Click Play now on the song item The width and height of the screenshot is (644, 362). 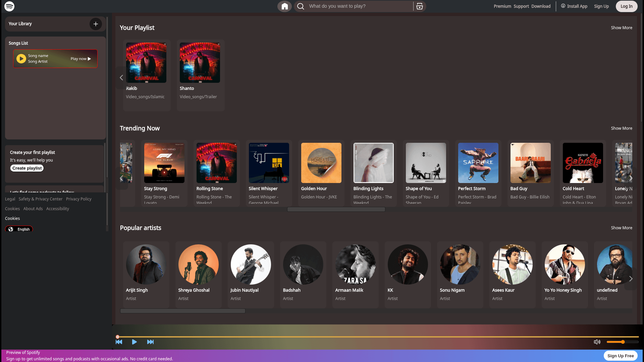[x=80, y=59]
